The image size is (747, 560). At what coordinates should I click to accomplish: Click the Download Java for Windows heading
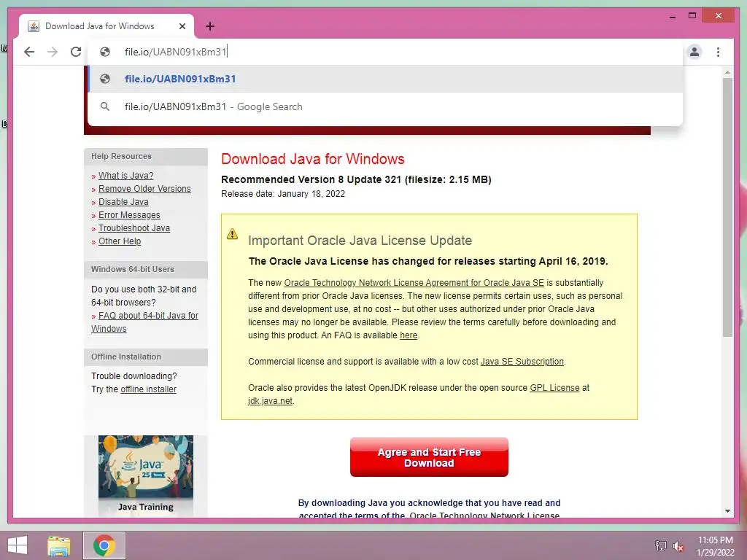[312, 159]
